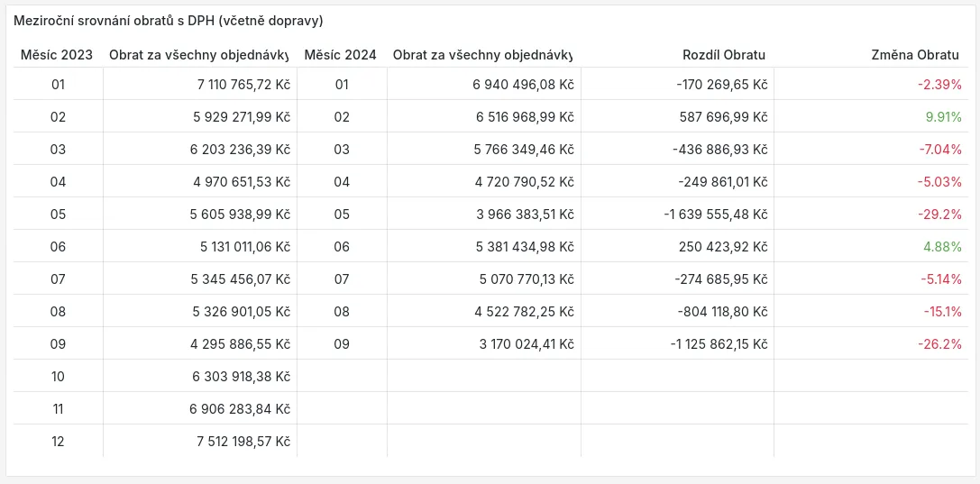Click month '12' in the Měsíc 2023 column

[58, 442]
